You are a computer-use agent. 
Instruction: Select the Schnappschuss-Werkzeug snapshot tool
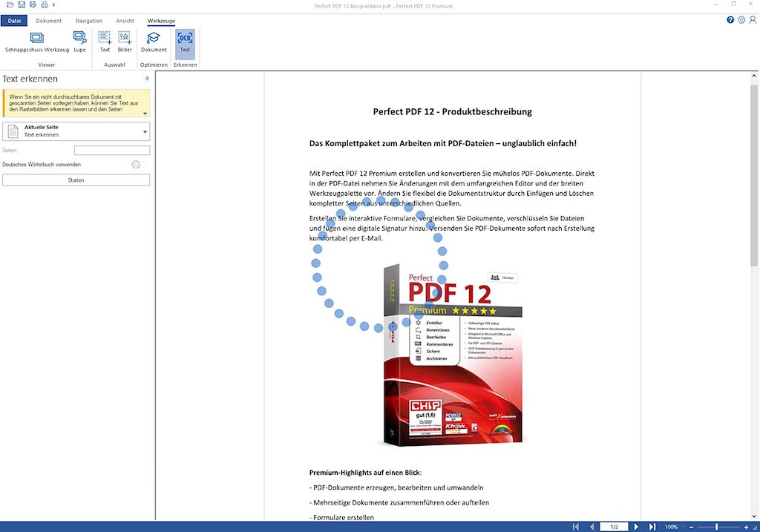(x=36, y=42)
